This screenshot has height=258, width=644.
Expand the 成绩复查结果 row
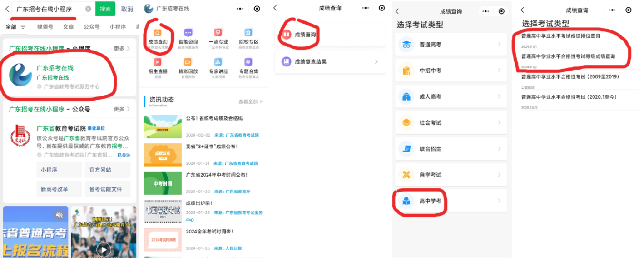tap(330, 61)
